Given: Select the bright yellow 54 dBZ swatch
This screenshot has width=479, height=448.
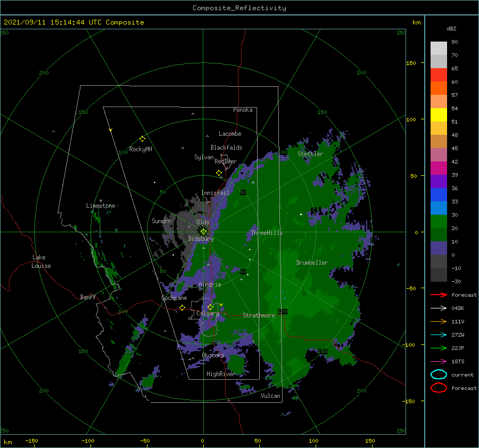Looking at the screenshot, I should (x=439, y=115).
